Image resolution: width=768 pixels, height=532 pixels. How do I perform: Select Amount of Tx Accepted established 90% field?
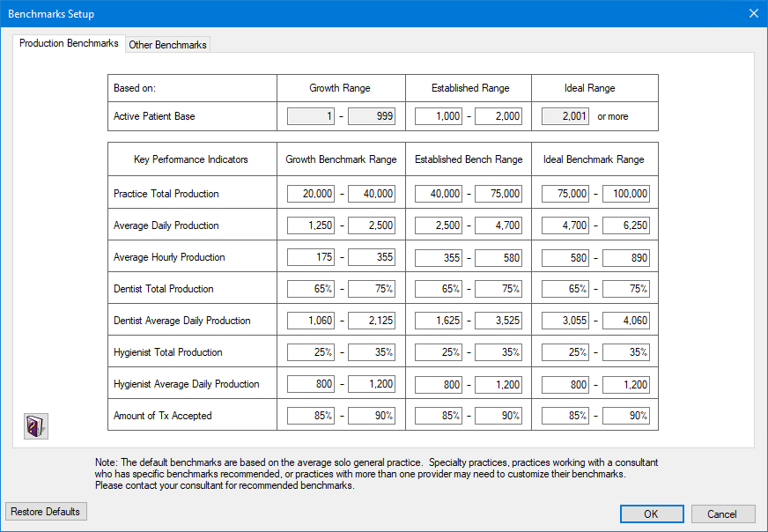(499, 415)
